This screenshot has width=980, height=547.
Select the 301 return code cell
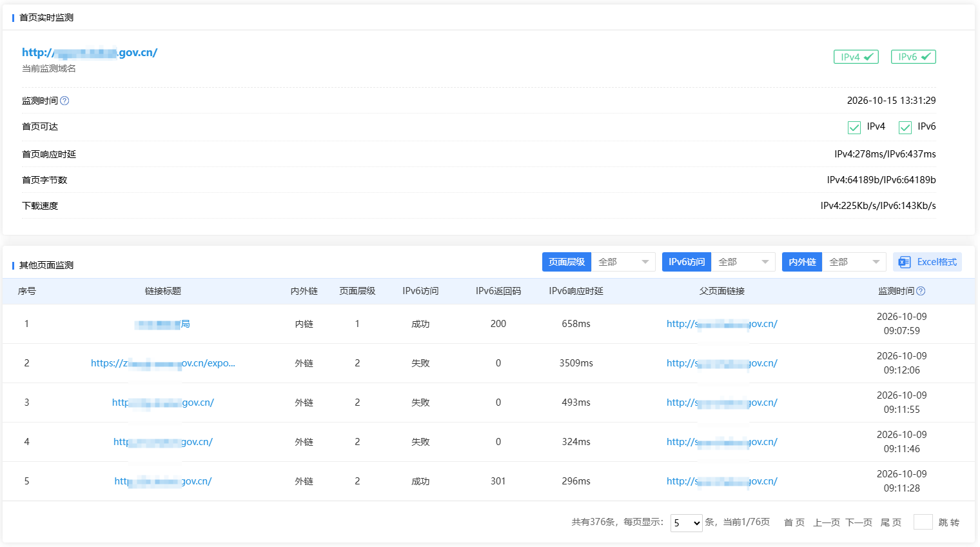click(x=498, y=481)
